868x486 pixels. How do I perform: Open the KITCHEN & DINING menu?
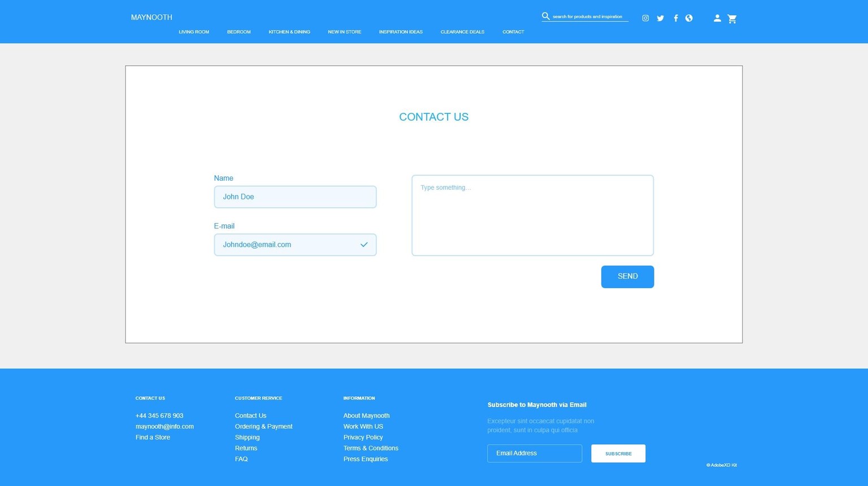click(289, 32)
